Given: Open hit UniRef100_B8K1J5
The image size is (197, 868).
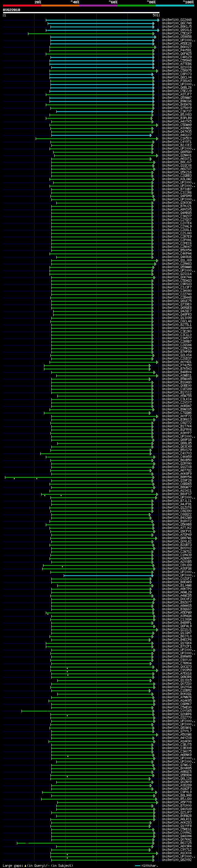Looking at the screenshot, I should pyautogui.click(x=176, y=26).
